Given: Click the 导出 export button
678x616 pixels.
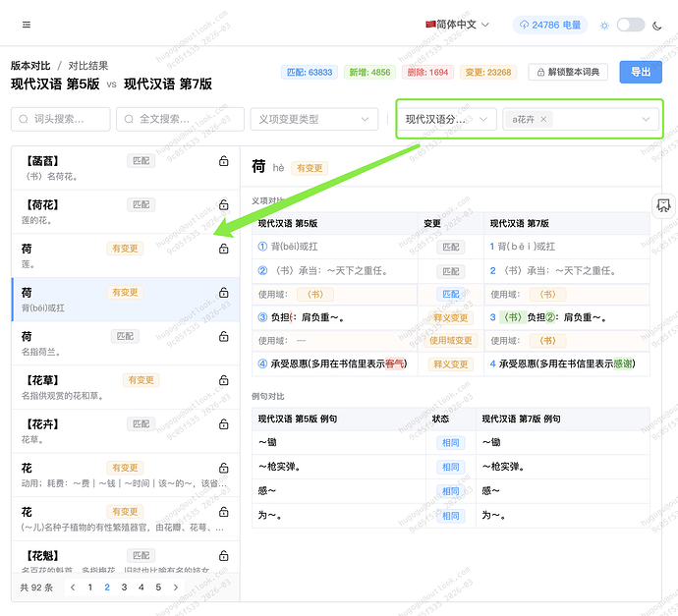Looking at the screenshot, I should coord(640,72).
